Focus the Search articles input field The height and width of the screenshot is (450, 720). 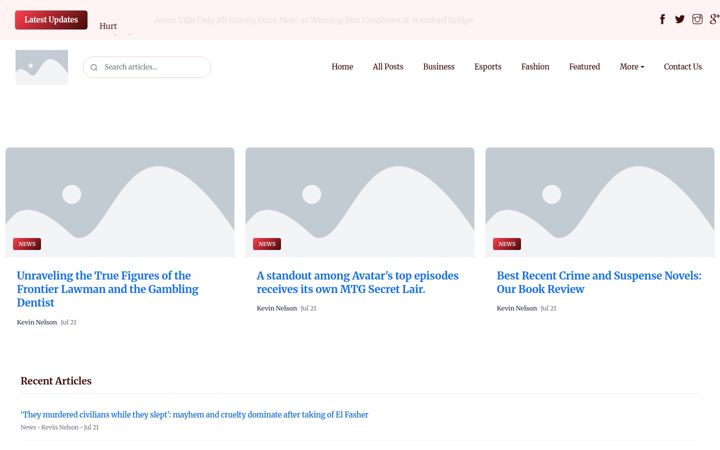(x=147, y=67)
